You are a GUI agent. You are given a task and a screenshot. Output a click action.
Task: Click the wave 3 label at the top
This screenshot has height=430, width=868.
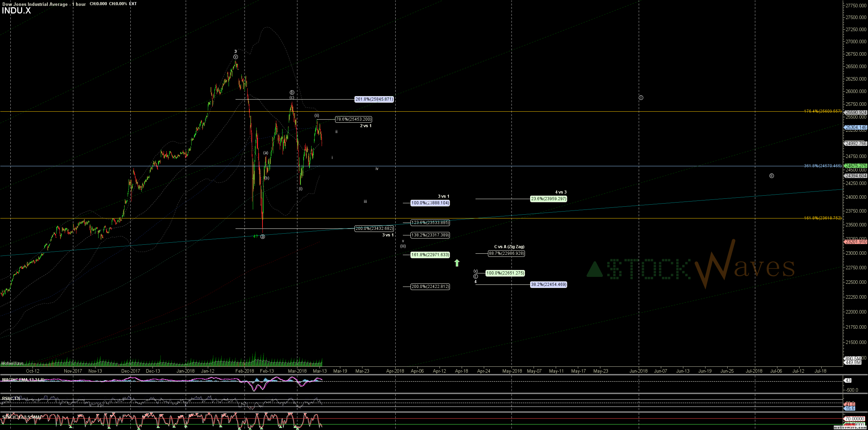pyautogui.click(x=236, y=52)
